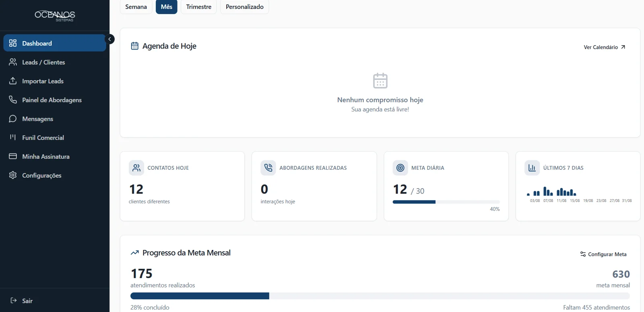Click the Agenda de Hoje calendar icon

(x=135, y=46)
